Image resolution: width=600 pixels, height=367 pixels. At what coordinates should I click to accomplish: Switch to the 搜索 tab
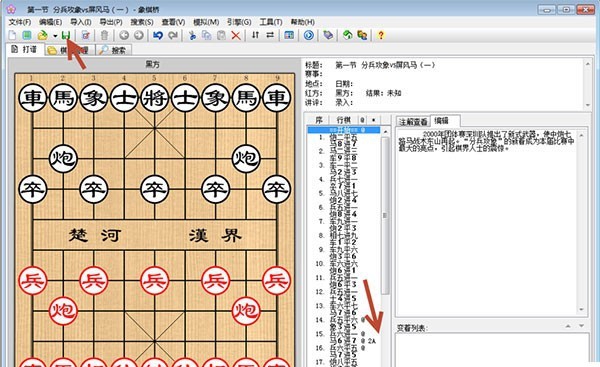[x=114, y=50]
